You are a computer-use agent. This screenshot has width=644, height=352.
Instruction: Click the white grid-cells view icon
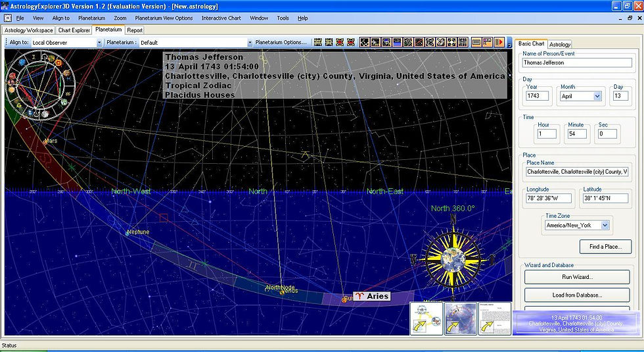pos(463,42)
